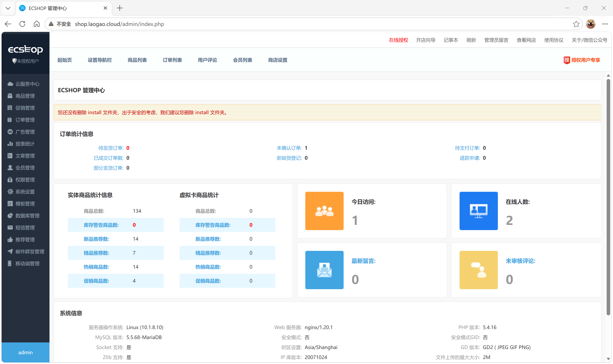Open the tab search dropdown chevron
The image size is (613, 364).
(8, 8)
